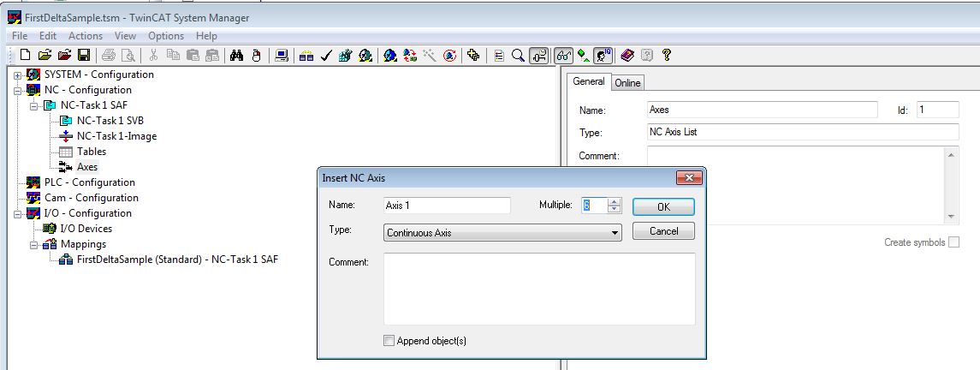This screenshot has height=370, width=980.
Task: Cancel the Insert NC Axis dialog
Action: pos(663,230)
